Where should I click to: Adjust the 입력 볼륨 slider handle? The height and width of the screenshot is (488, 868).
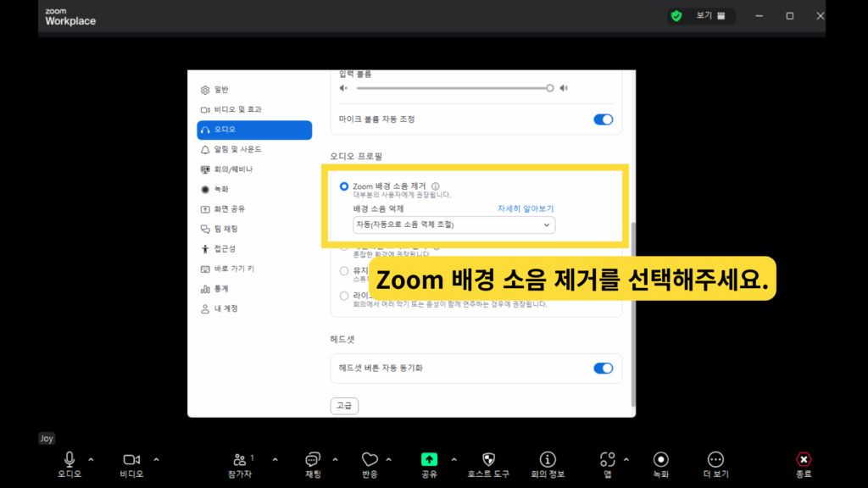(549, 88)
